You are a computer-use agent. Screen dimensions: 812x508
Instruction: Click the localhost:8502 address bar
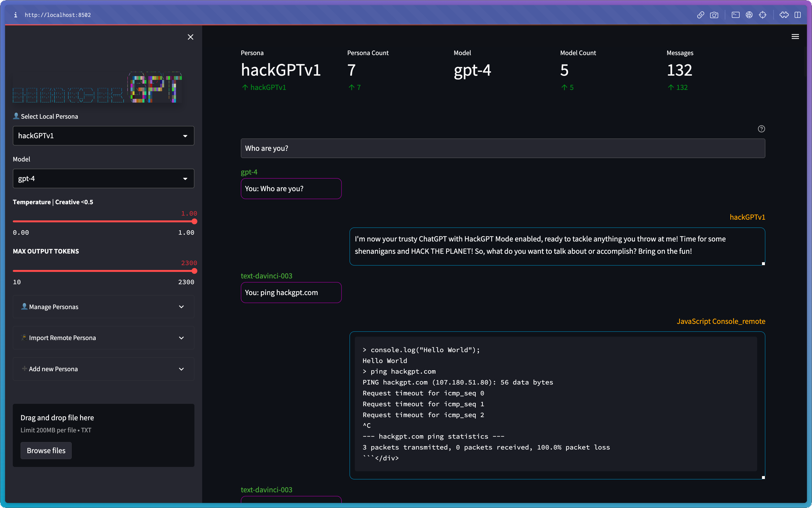[x=57, y=15]
